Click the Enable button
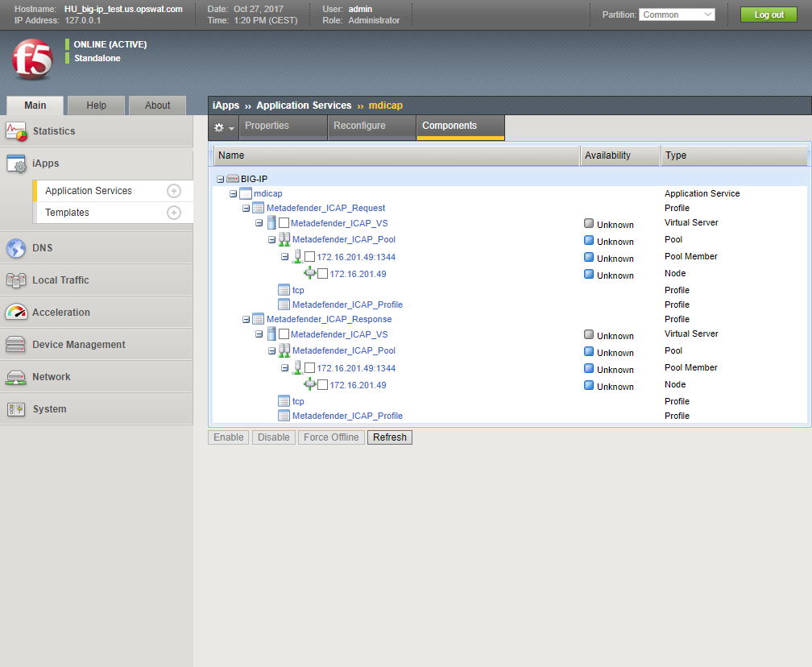 [x=229, y=437]
